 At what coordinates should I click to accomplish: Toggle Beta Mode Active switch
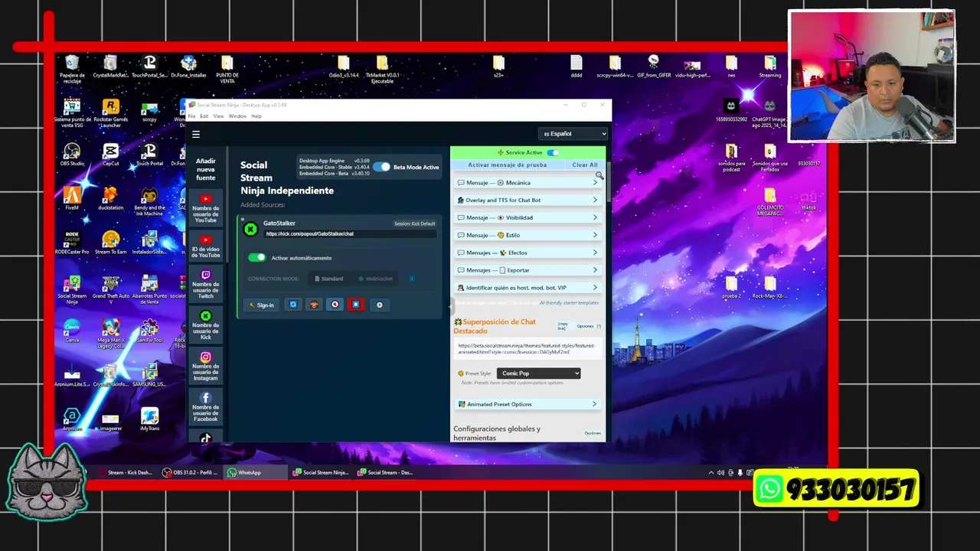coord(381,167)
